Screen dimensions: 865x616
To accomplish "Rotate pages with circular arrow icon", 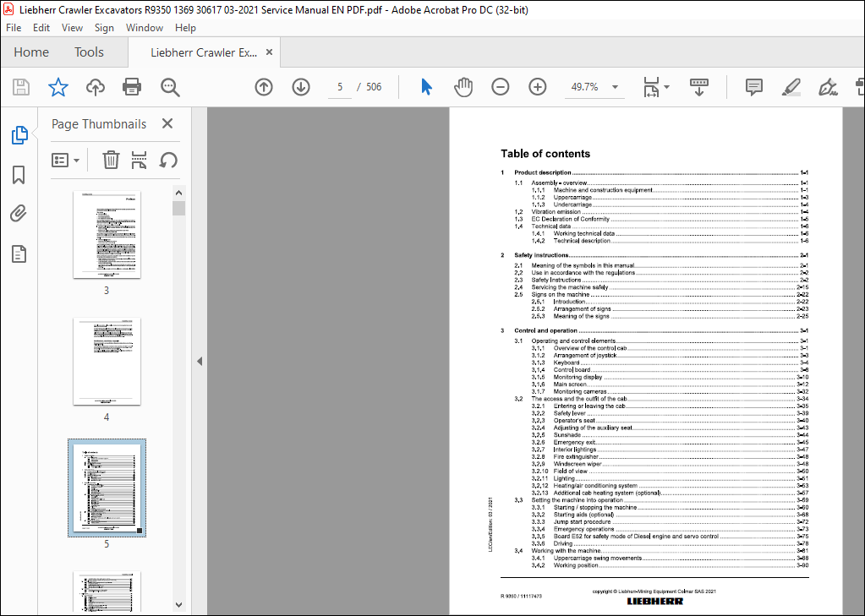I will [x=168, y=161].
